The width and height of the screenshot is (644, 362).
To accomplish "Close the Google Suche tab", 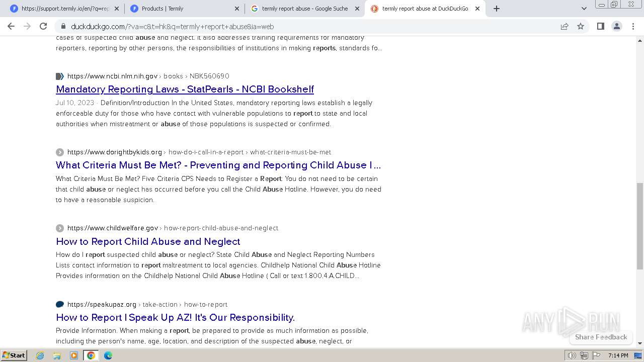I will tap(357, 9).
